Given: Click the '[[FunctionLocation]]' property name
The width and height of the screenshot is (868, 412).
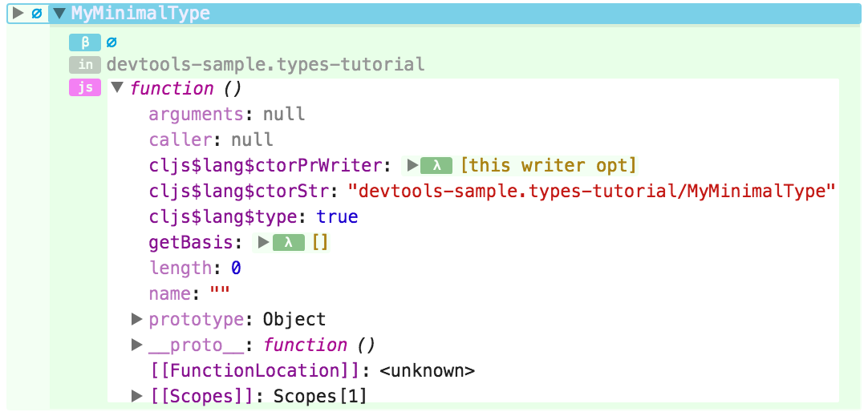Looking at the screenshot, I should (x=257, y=370).
